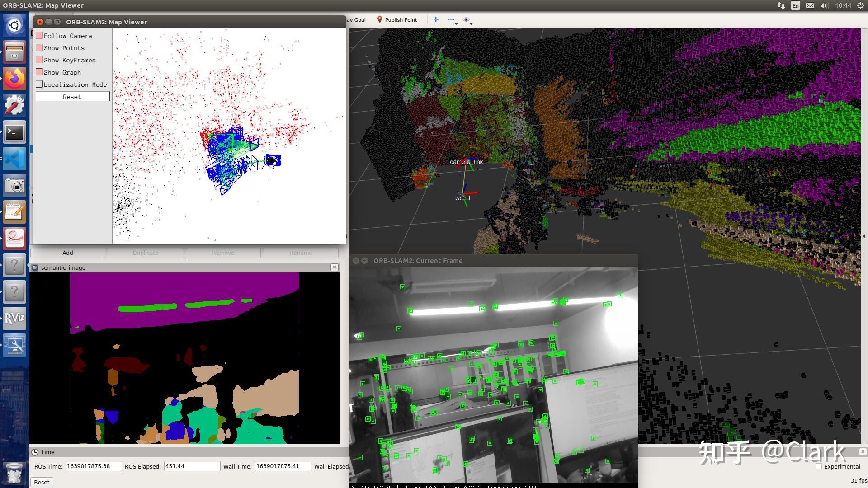868x488 pixels.
Task: Open Firefox from the dock
Action: pyautogui.click(x=14, y=79)
